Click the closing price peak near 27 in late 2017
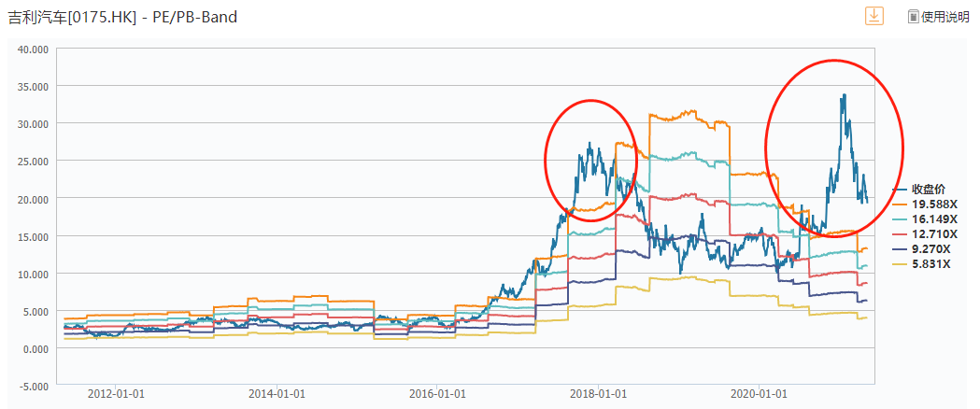The width and height of the screenshot is (980, 409). tap(589, 143)
